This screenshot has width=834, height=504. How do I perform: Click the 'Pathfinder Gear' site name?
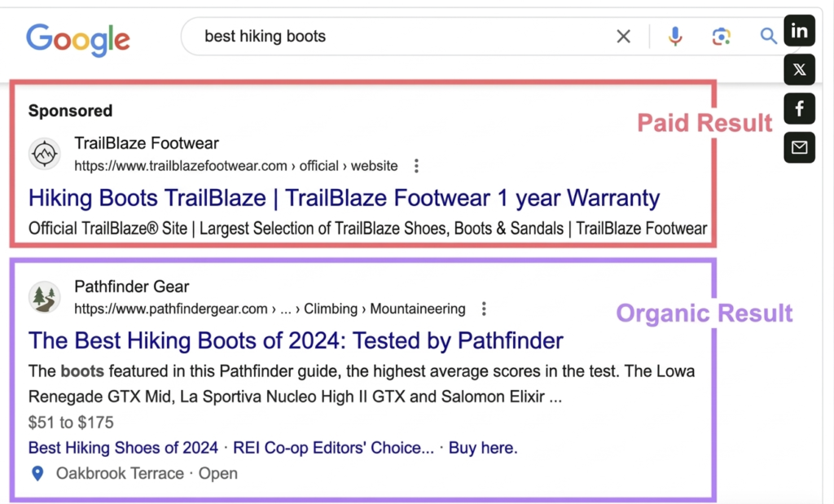(x=132, y=287)
